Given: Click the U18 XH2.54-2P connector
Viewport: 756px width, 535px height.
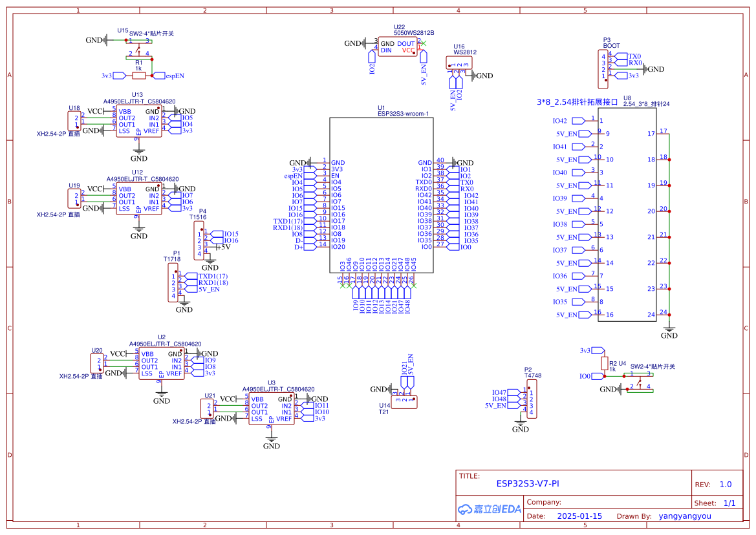Looking at the screenshot, I should (x=74, y=121).
